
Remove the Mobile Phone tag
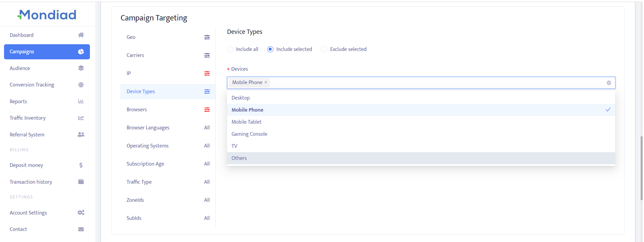point(266,82)
